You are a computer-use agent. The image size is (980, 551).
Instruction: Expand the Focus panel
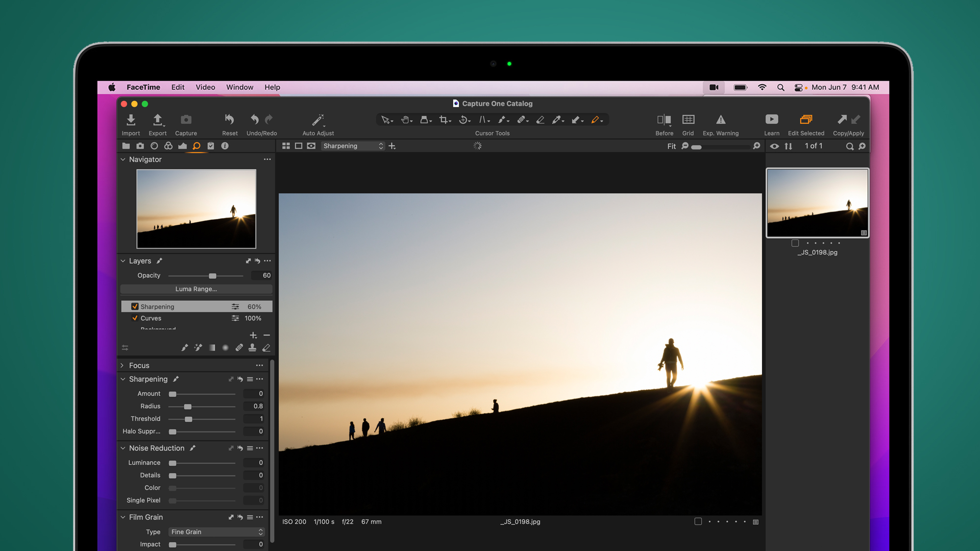[123, 365]
